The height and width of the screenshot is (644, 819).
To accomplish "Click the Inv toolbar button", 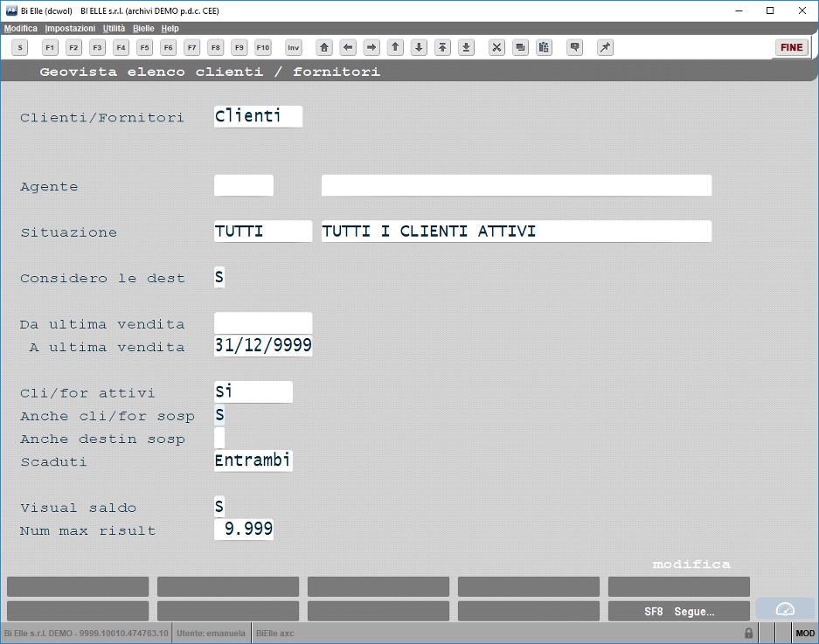I will (x=294, y=48).
